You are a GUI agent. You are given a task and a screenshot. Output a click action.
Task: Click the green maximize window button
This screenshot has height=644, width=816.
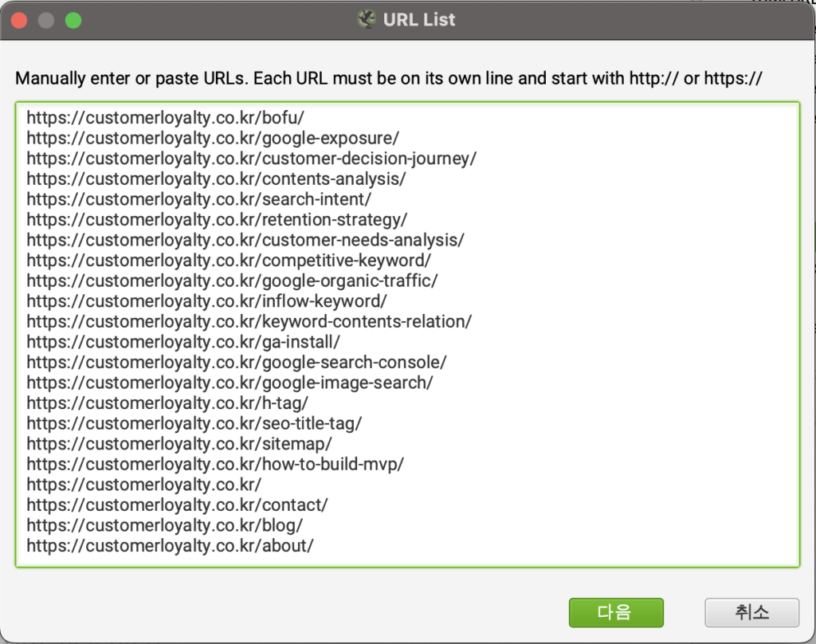(73, 21)
